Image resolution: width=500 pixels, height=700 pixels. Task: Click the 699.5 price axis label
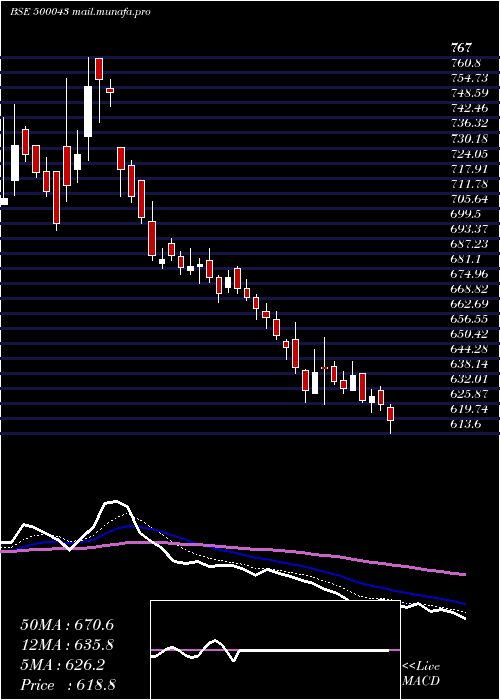click(468, 213)
